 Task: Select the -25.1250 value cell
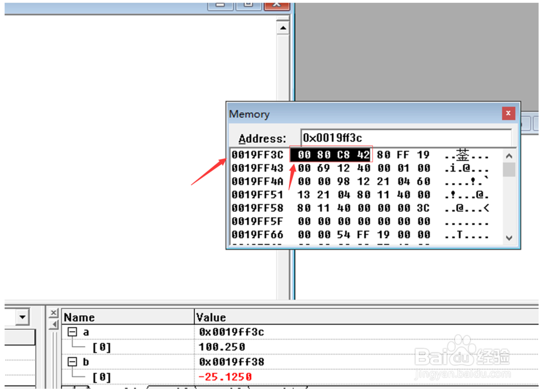(225, 377)
